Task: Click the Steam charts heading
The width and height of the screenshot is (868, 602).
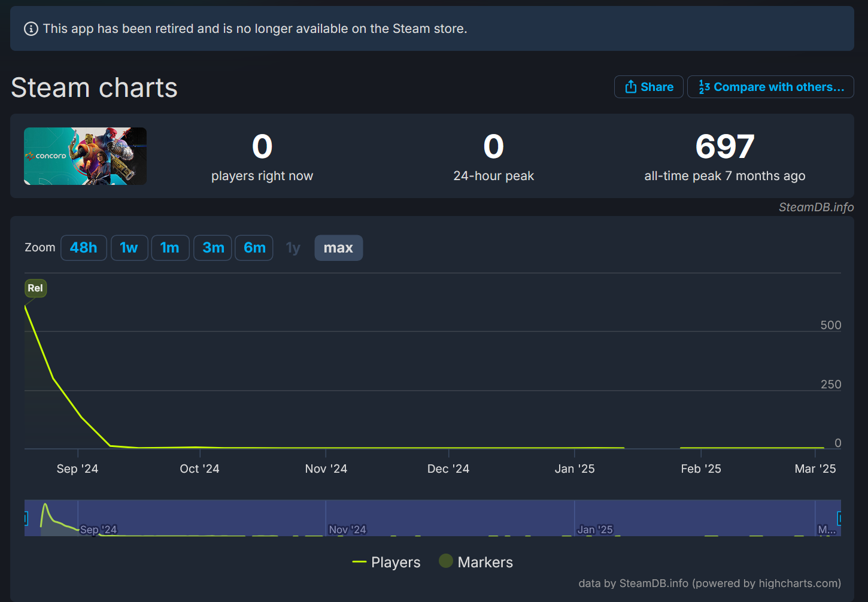Action: click(95, 87)
